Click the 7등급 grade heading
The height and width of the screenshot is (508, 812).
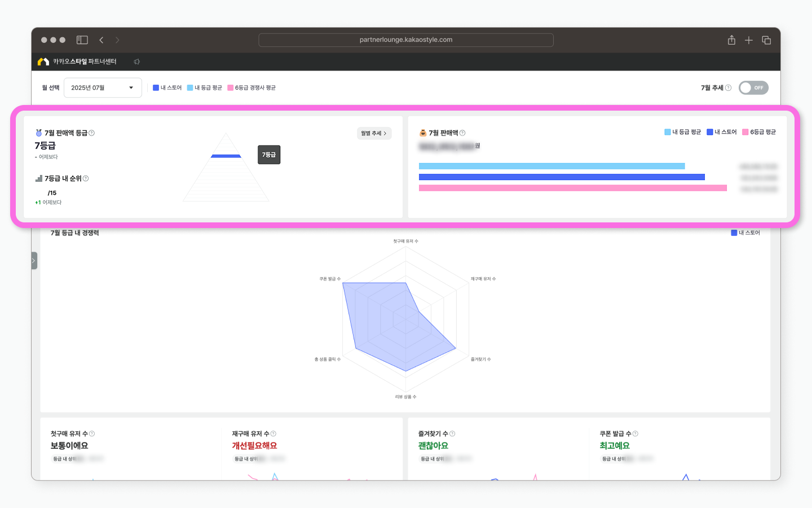(x=45, y=146)
